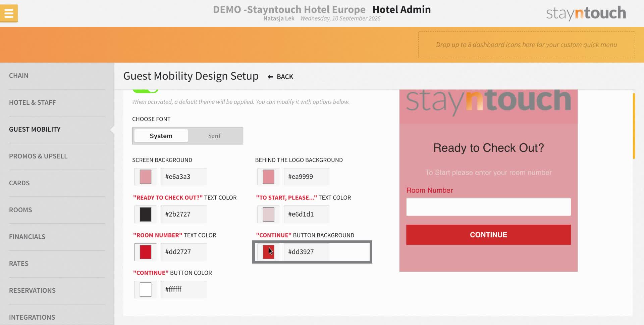The height and width of the screenshot is (325, 644).
Task: Edit the #2b2727 hex value field
Action: 183,214
